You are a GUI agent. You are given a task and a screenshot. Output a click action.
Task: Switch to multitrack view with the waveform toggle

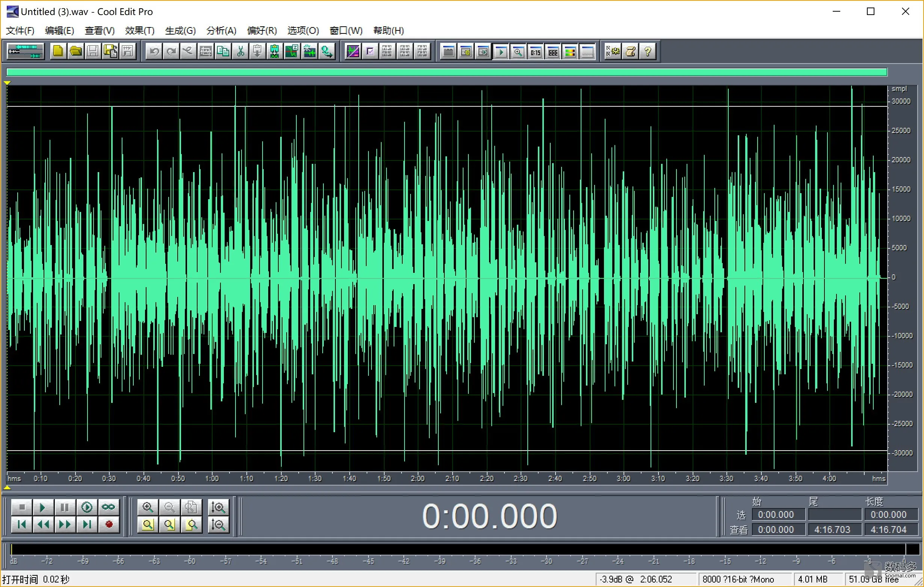click(x=25, y=51)
